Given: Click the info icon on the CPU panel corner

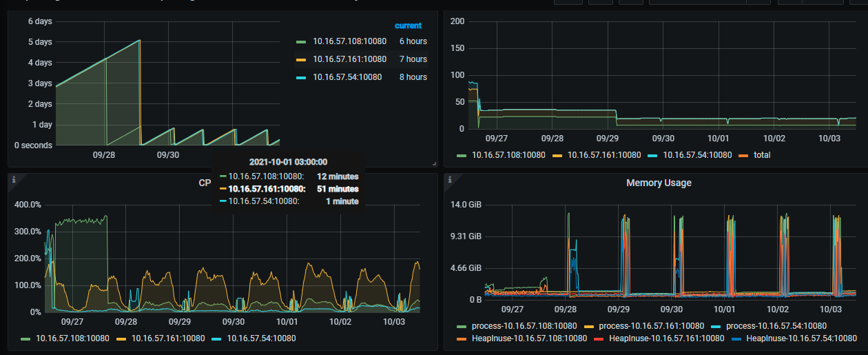Looking at the screenshot, I should click(x=13, y=179).
